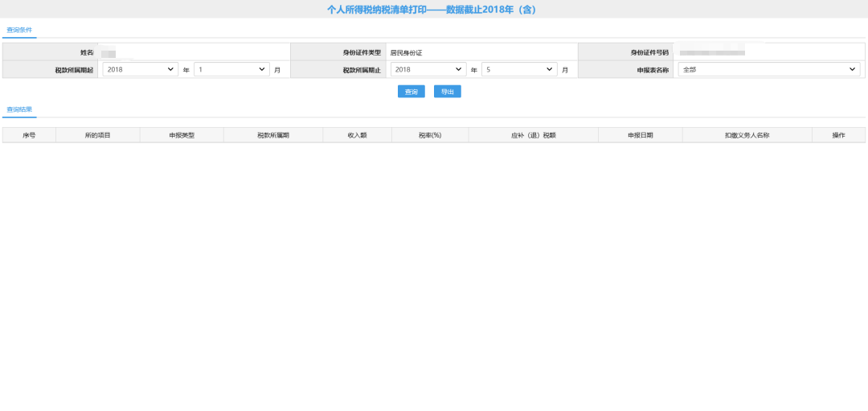Select the 查询结果 tab
The height and width of the screenshot is (411, 868).
(x=19, y=109)
